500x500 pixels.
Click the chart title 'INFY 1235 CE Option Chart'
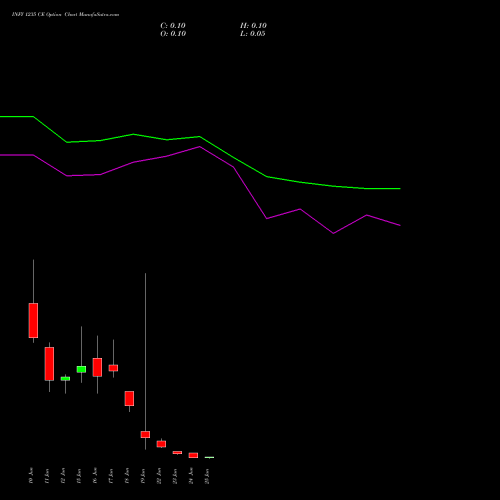[x=45, y=15]
